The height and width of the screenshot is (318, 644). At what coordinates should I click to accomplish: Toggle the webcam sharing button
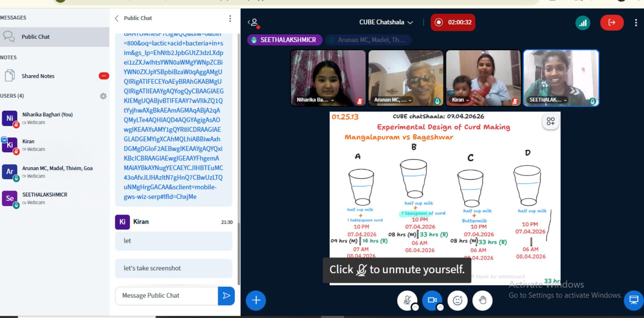pyautogui.click(x=432, y=300)
